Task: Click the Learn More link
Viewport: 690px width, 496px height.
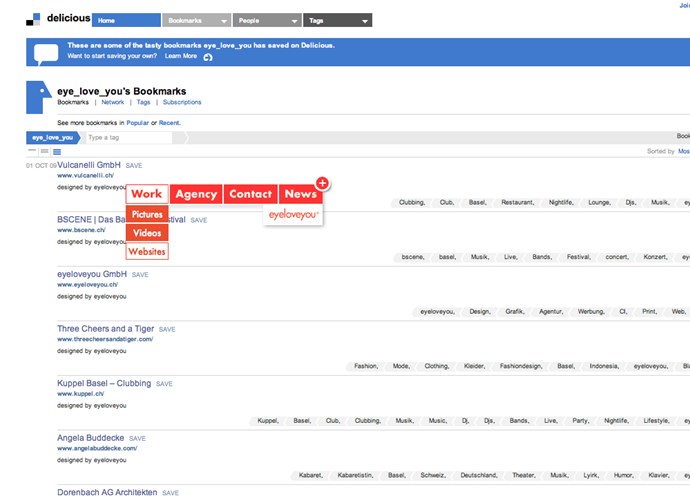Action: (181, 56)
